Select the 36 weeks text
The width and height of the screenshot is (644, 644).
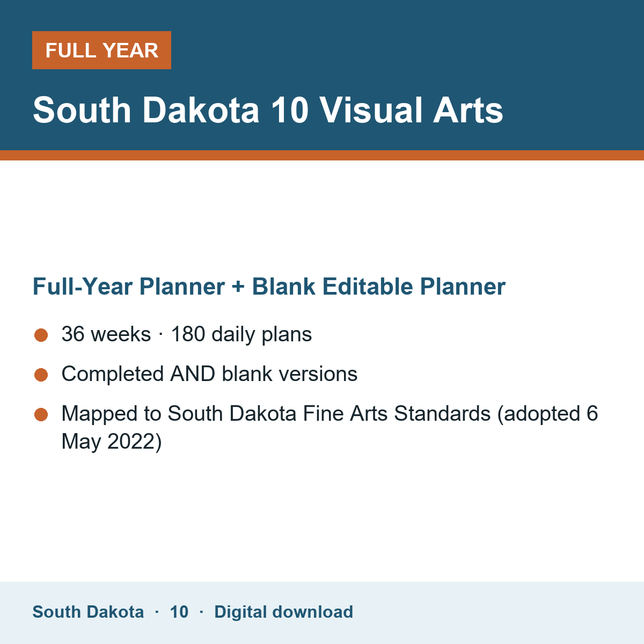pyautogui.click(x=106, y=334)
